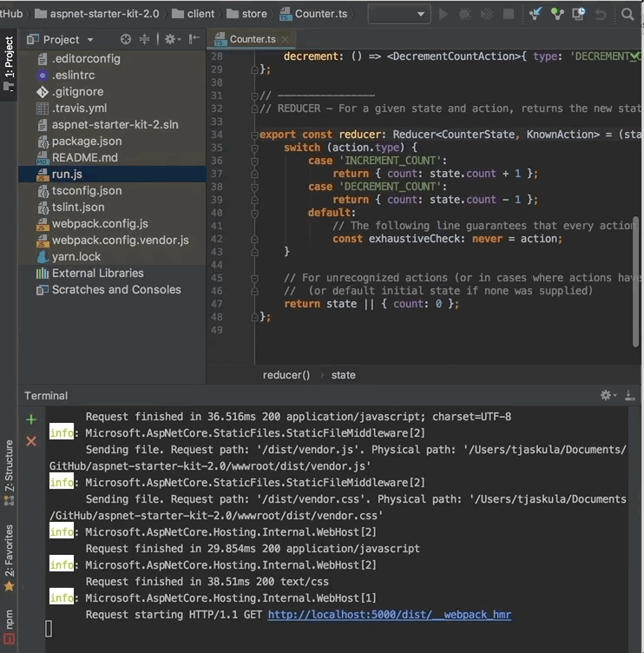Click the editor vertical scrollbar

635,281
